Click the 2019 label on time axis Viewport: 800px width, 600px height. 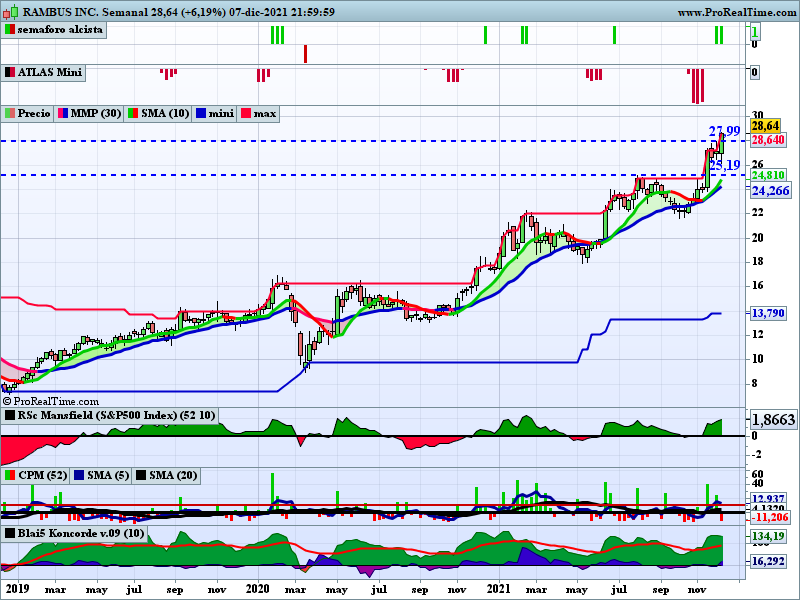tap(17, 588)
